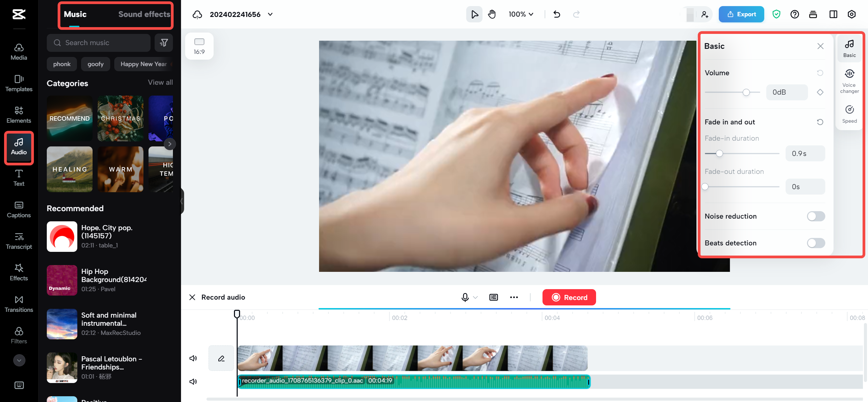Open the Transitions panel
Image resolution: width=868 pixels, height=402 pixels.
click(x=19, y=304)
